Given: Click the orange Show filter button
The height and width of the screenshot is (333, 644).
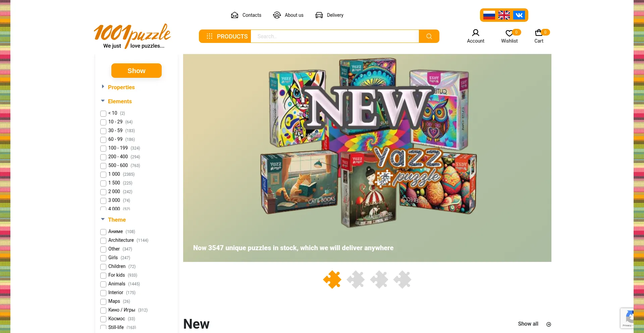Looking at the screenshot, I should (x=137, y=71).
